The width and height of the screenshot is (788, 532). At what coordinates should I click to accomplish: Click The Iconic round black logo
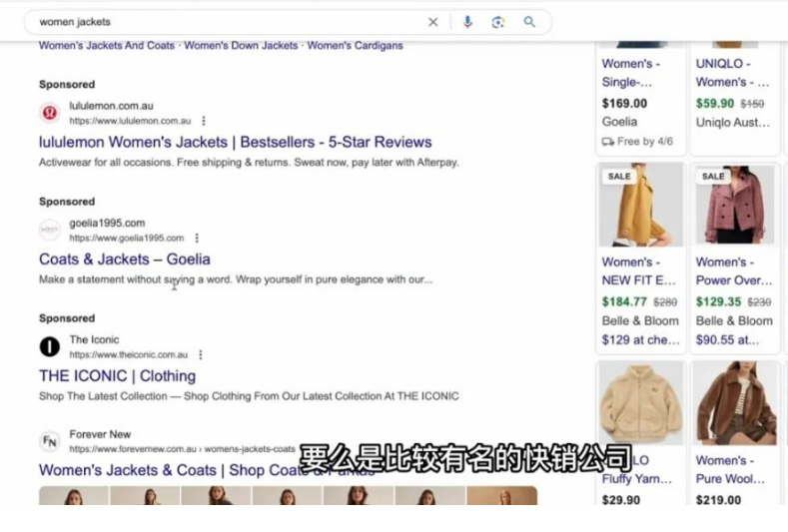(50, 346)
